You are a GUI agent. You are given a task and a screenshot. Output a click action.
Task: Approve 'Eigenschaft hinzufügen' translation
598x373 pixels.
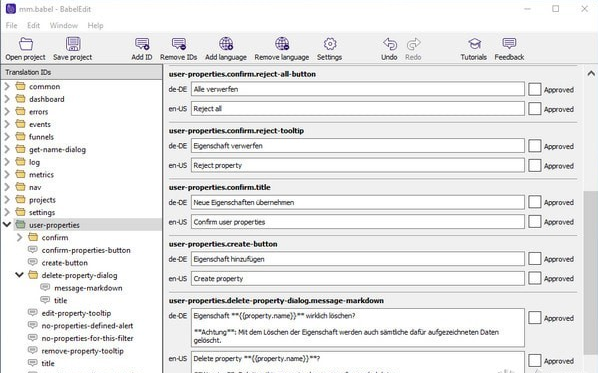point(535,259)
